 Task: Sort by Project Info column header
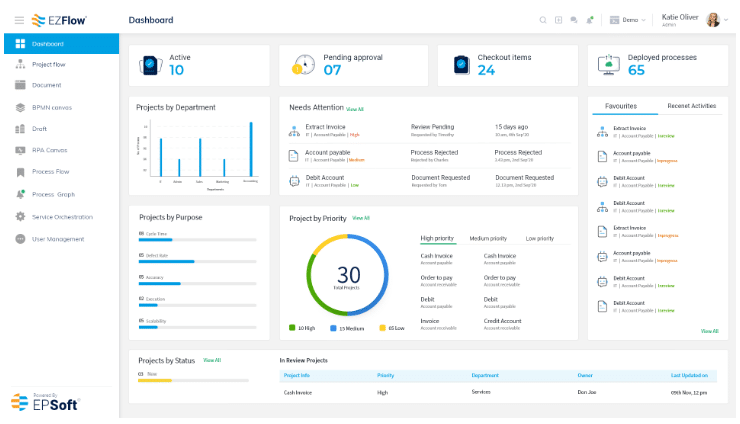coord(296,375)
